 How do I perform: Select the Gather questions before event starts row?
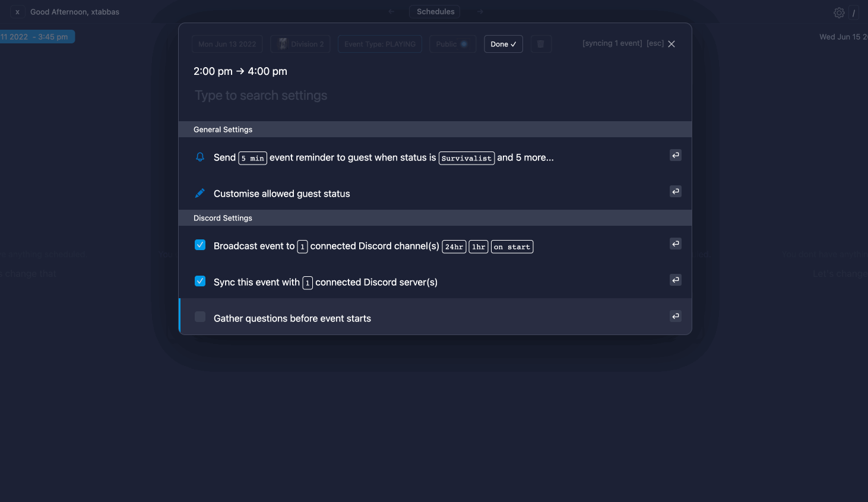(x=435, y=317)
